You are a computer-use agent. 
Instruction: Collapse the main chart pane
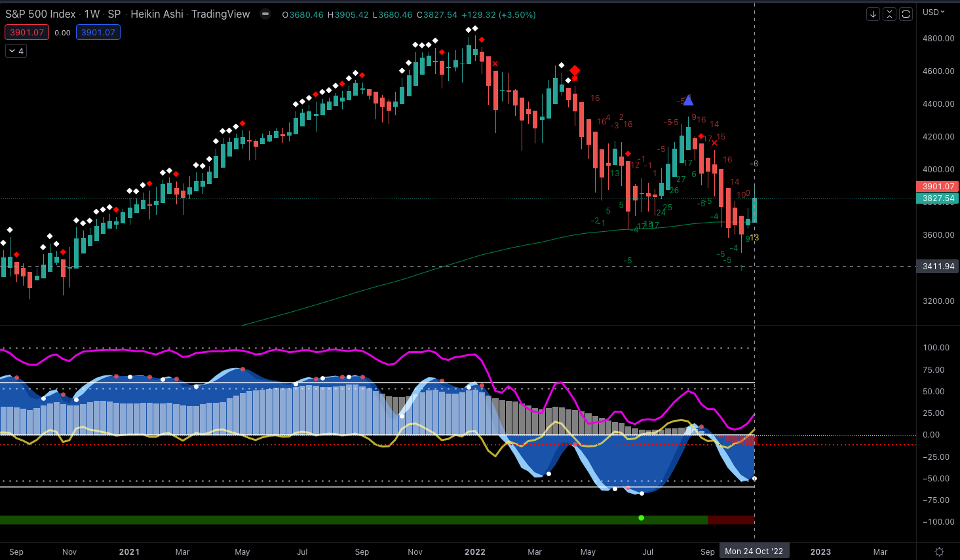coord(889,14)
